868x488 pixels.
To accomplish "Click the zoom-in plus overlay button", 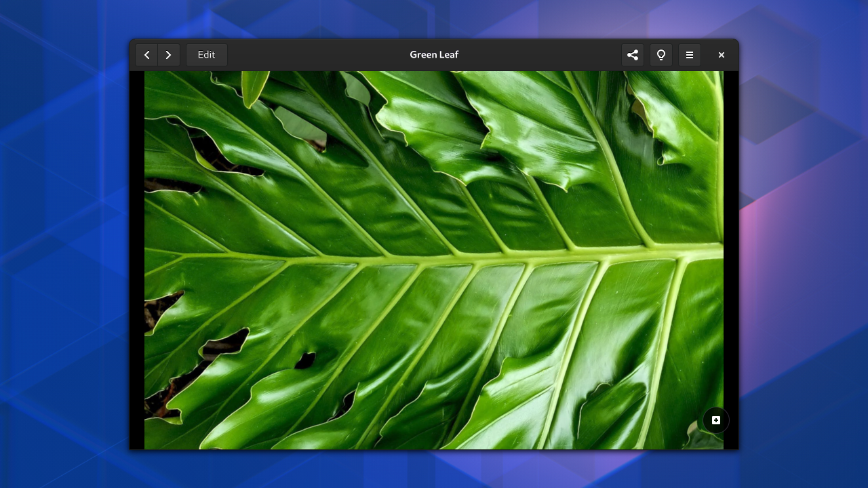I will tap(716, 420).
